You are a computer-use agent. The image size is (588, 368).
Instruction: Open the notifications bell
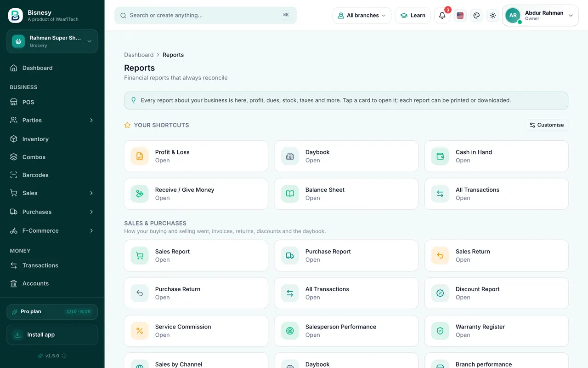click(x=442, y=16)
